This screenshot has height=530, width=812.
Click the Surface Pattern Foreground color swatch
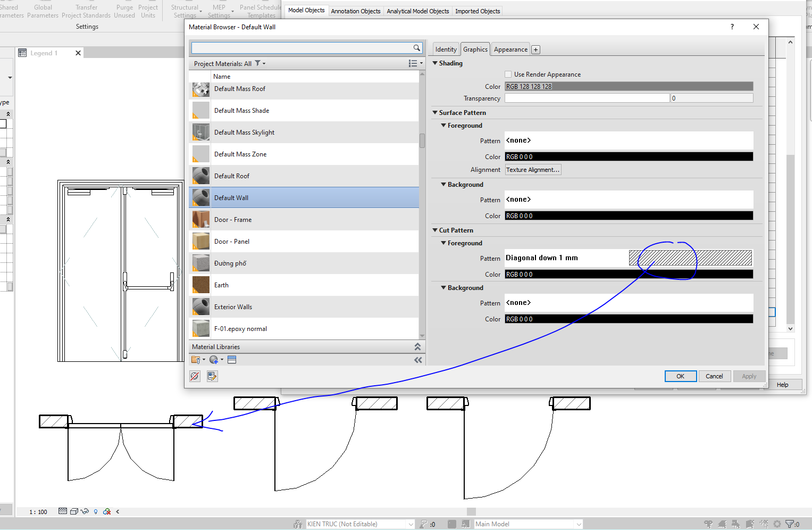point(629,156)
